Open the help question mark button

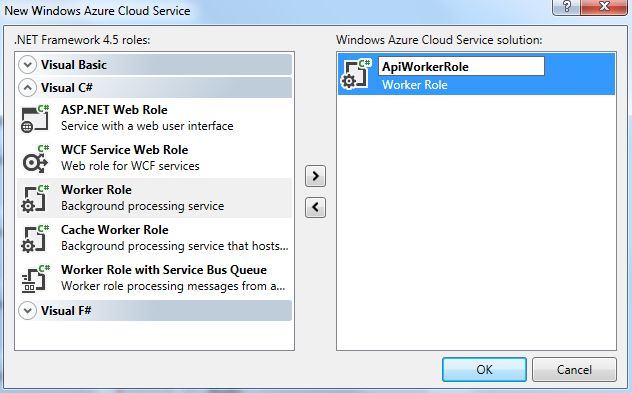(x=567, y=7)
